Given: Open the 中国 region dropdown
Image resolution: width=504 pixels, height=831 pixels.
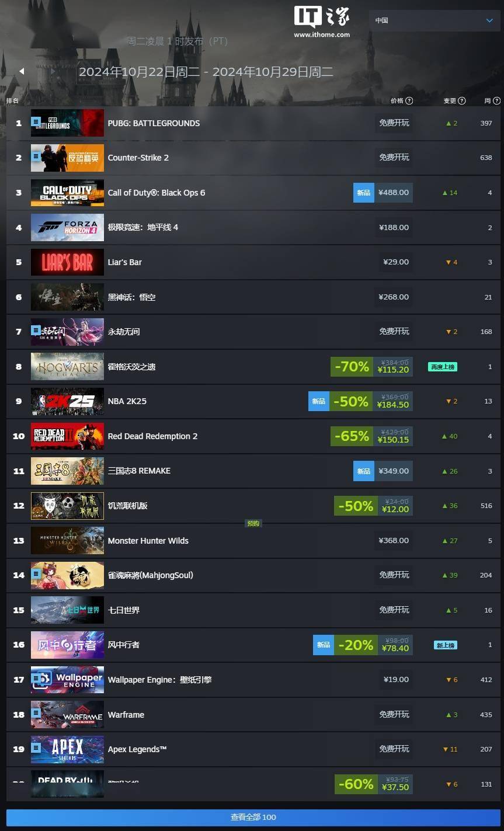Looking at the screenshot, I should 435,20.
